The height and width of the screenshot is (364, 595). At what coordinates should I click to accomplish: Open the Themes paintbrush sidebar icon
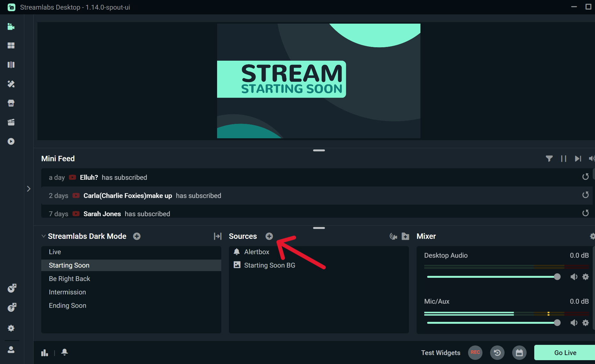(x=11, y=84)
